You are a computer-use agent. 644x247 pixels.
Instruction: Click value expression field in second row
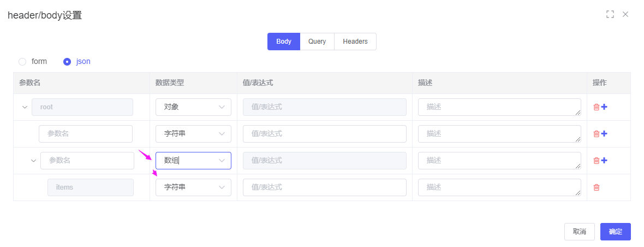[x=324, y=134]
